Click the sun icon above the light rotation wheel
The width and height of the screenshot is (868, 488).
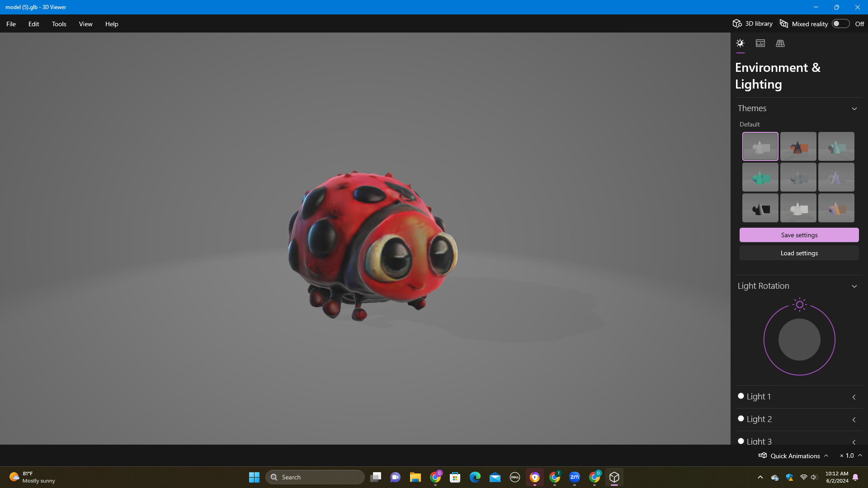[x=799, y=305]
